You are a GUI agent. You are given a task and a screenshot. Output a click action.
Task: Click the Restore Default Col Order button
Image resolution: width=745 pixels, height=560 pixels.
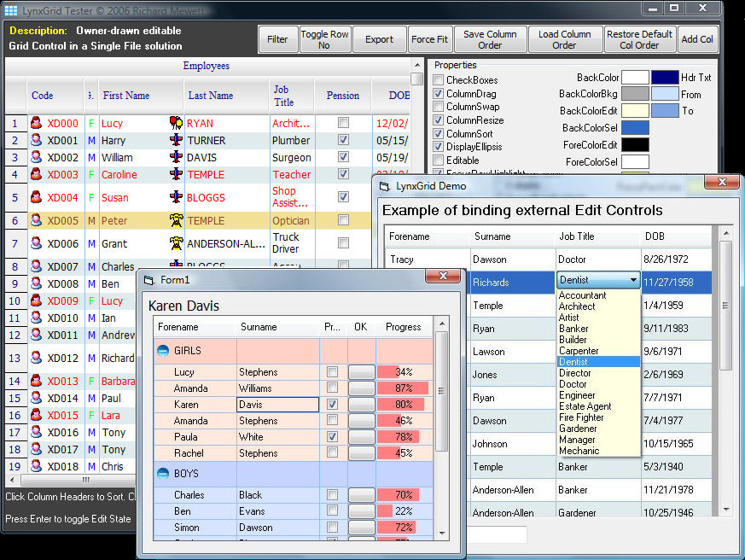(x=639, y=39)
